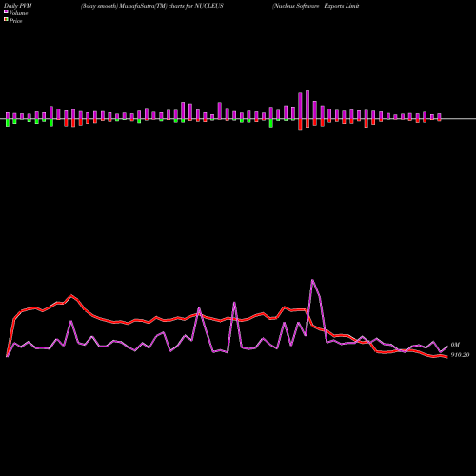Click the '910.20' price value label
This screenshot has height=476, width=476.
click(460, 355)
